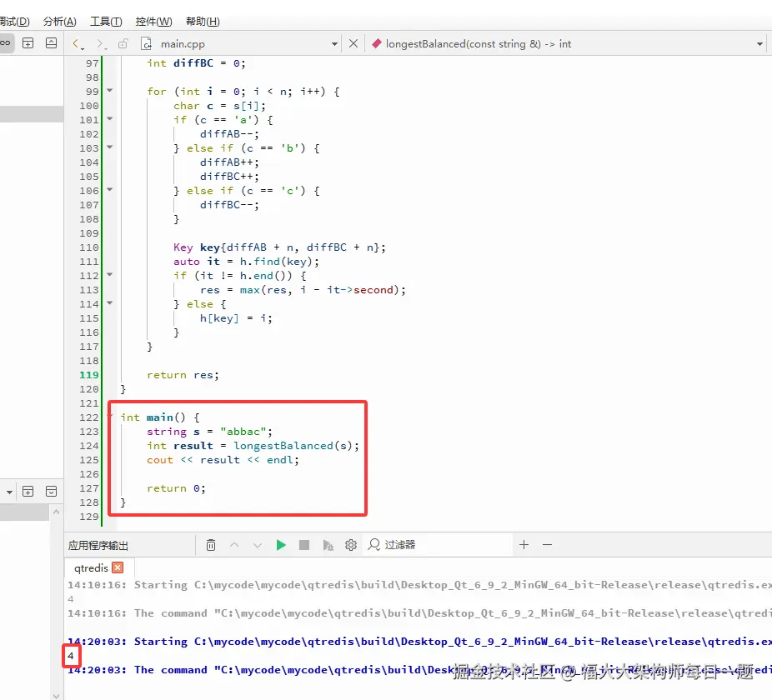Re-run the application with green play button
Viewport: 772px width, 700px height.
281,545
